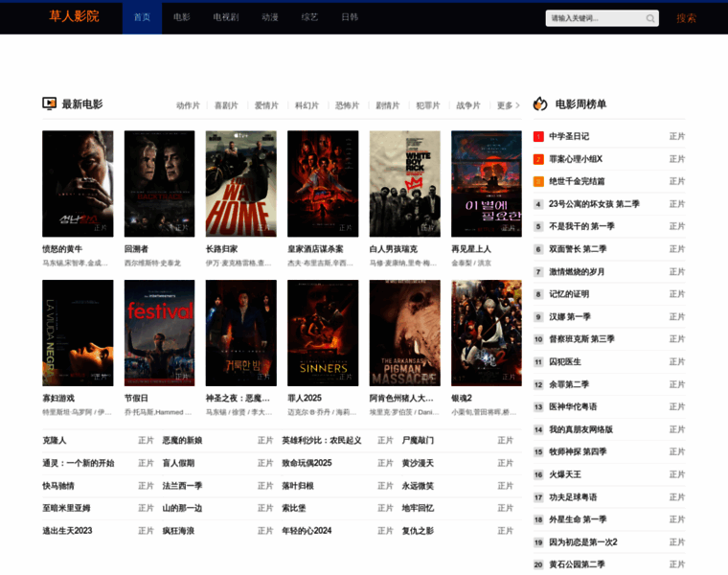Open 23号公寓的坏女孩 第二季

coord(594,204)
